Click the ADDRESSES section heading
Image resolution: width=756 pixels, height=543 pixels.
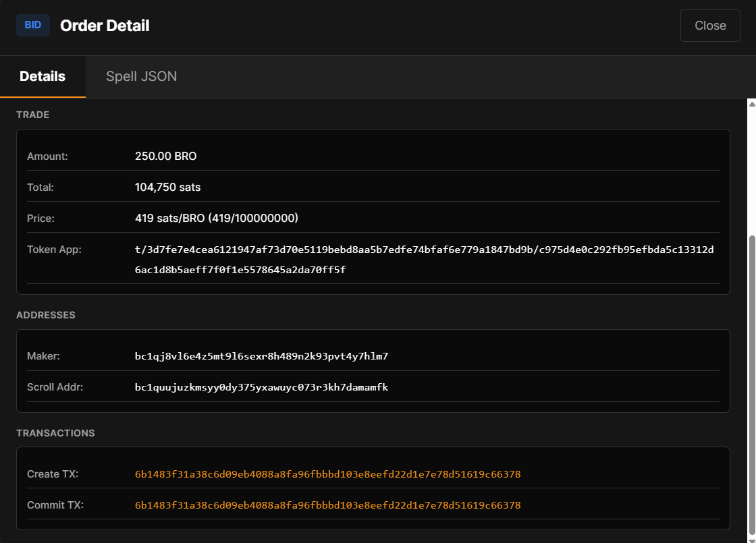tap(46, 315)
